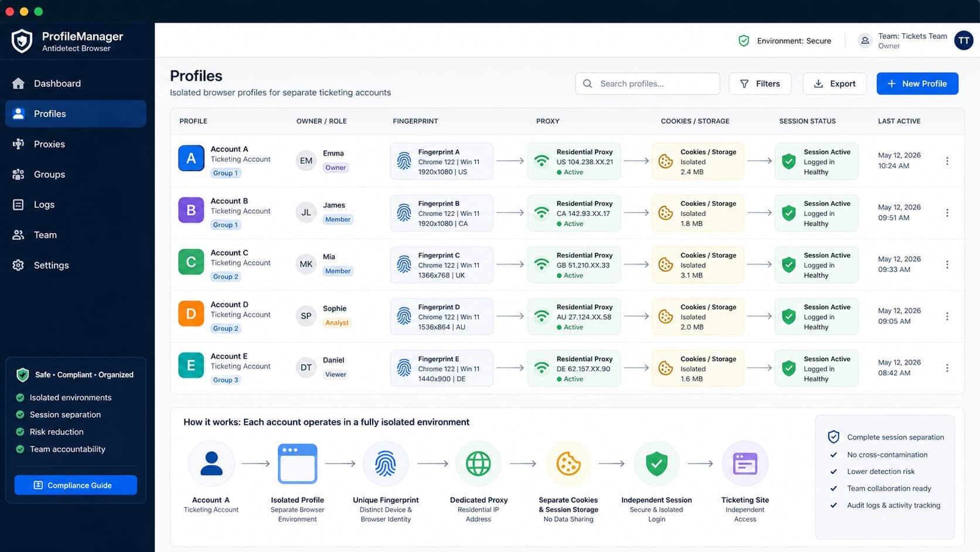Open the Filters button
Screen dimensions: 980x552
(x=760, y=83)
